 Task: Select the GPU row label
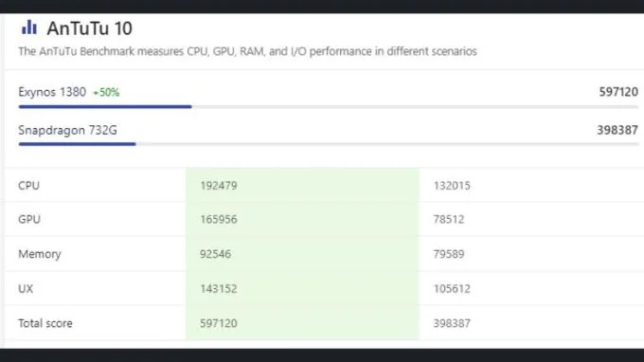(x=29, y=220)
